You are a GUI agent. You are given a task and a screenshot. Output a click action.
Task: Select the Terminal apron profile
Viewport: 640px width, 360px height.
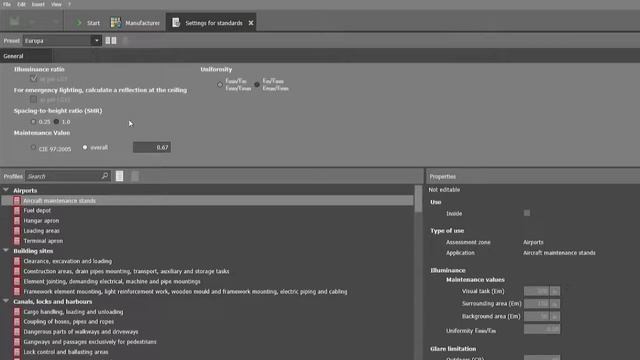tap(43, 241)
